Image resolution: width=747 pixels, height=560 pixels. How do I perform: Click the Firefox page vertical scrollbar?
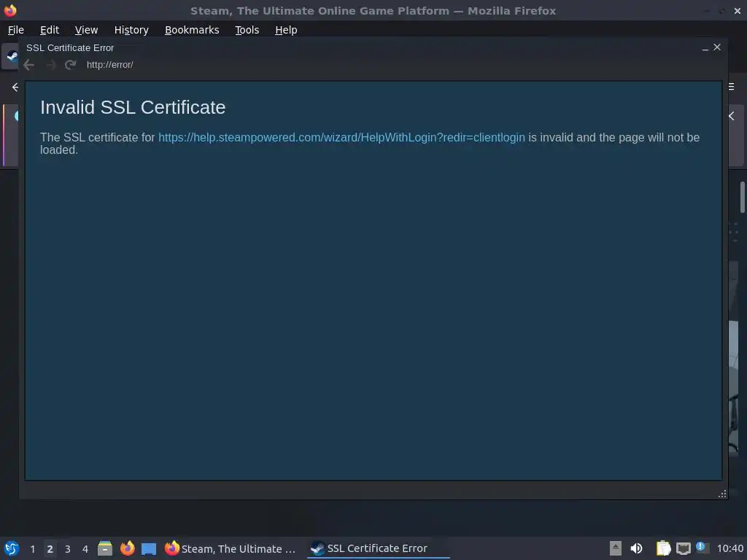coord(742,197)
